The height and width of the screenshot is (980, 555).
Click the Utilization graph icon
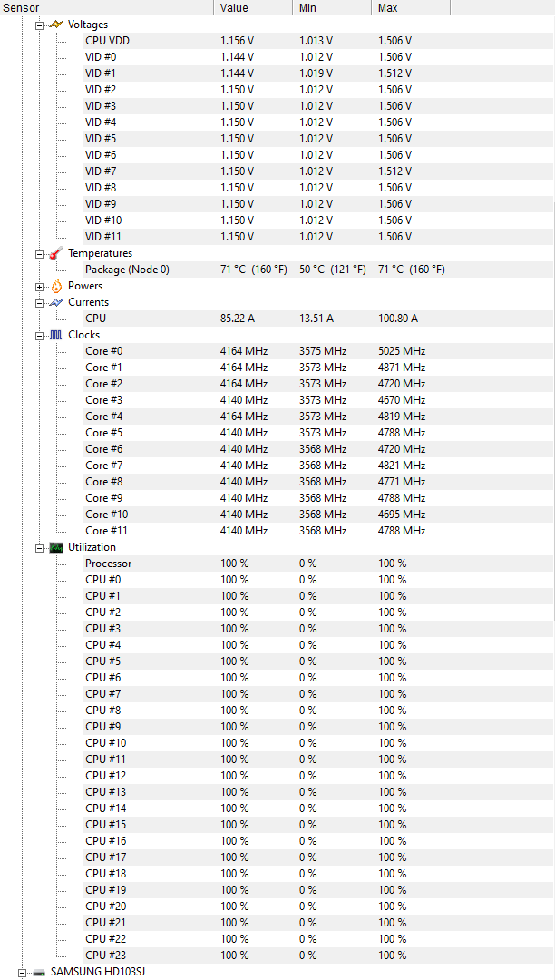click(56, 547)
